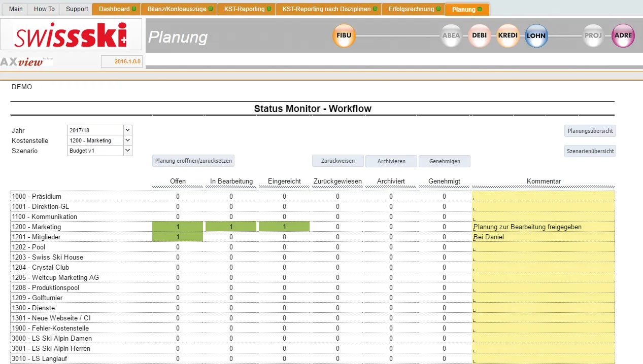
Task: Select green Offen cell for 1200 - Marketing
Action: pyautogui.click(x=178, y=227)
